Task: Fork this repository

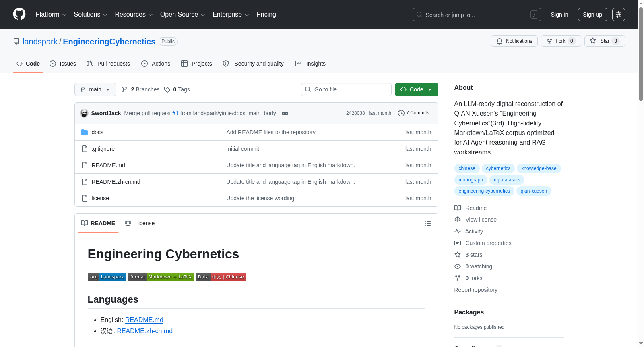Action: 561,41
